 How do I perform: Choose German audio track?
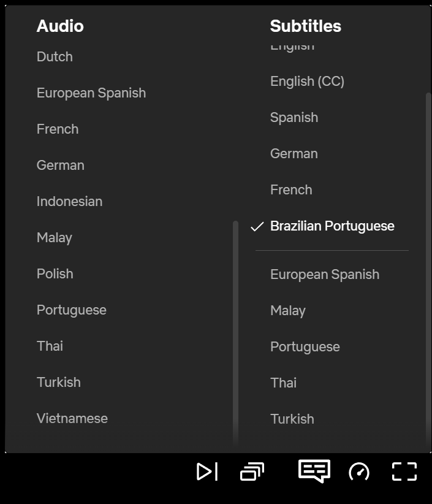click(x=61, y=165)
